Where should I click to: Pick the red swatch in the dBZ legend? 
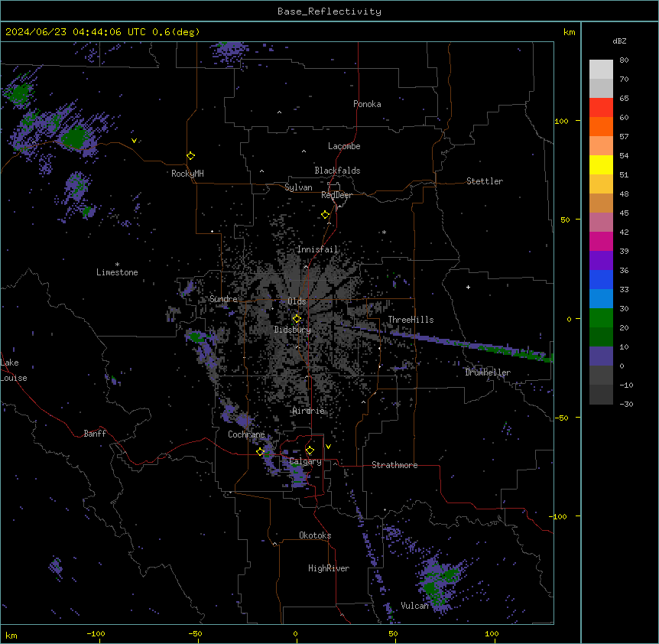pyautogui.click(x=601, y=108)
